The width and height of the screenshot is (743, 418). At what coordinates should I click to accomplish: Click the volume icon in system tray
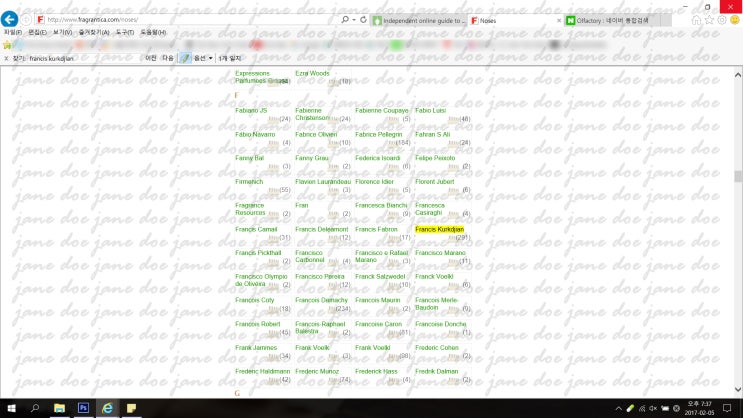click(653, 409)
